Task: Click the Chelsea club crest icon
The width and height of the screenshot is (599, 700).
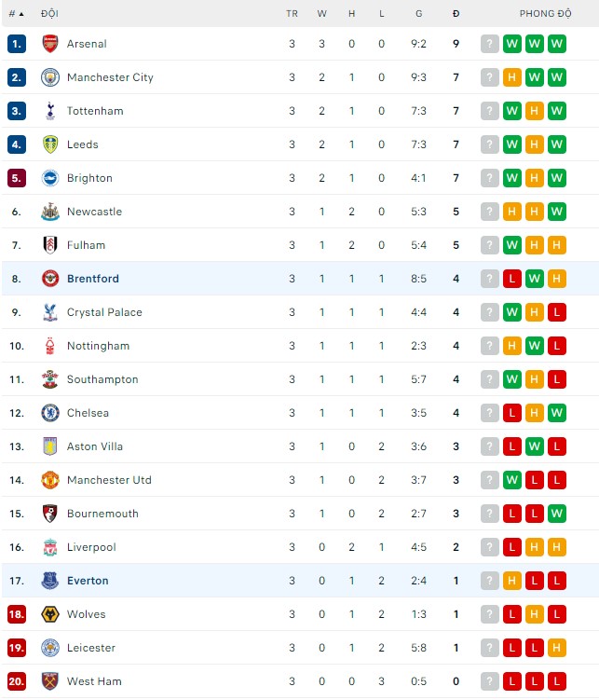Action: [x=50, y=413]
